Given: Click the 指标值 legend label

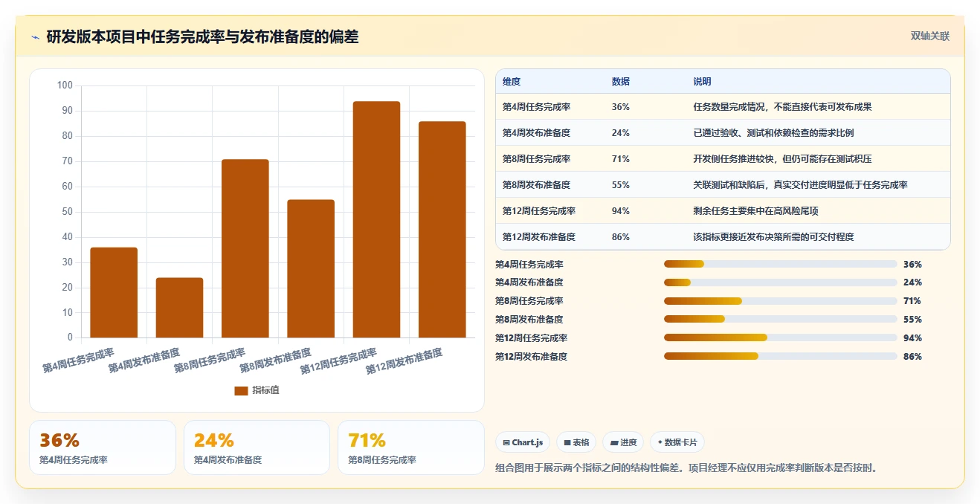Looking at the screenshot, I should point(265,390).
